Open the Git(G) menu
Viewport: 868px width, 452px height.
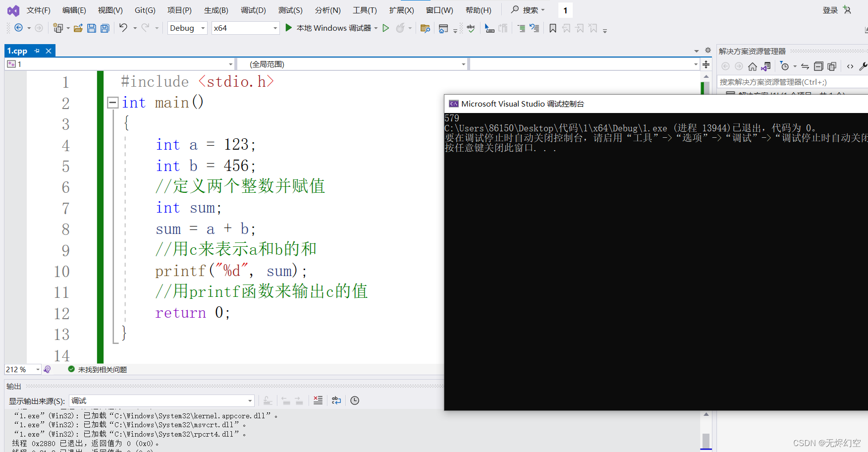[x=145, y=10]
